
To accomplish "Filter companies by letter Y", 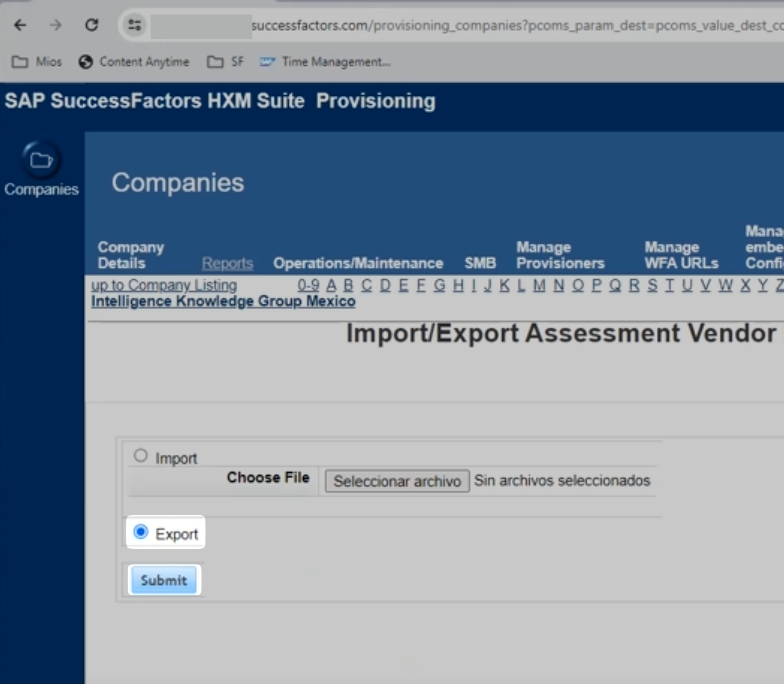I will pos(763,285).
